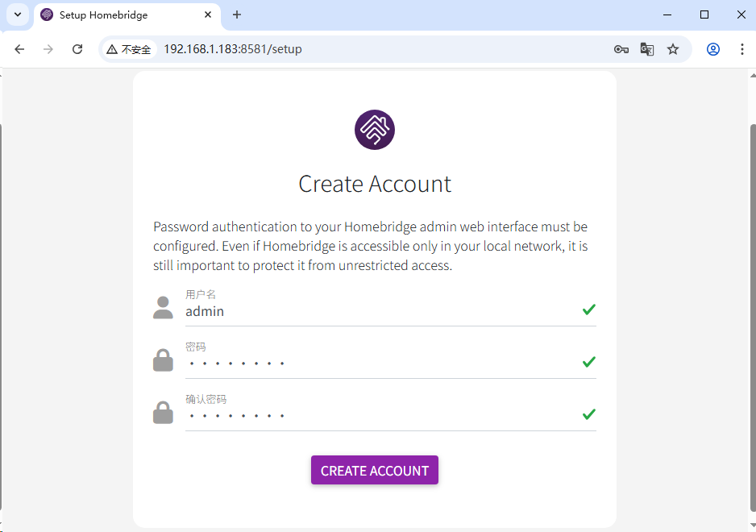Click the user silhouette icon beside username
Screen dimensions: 756x532
[163, 307]
